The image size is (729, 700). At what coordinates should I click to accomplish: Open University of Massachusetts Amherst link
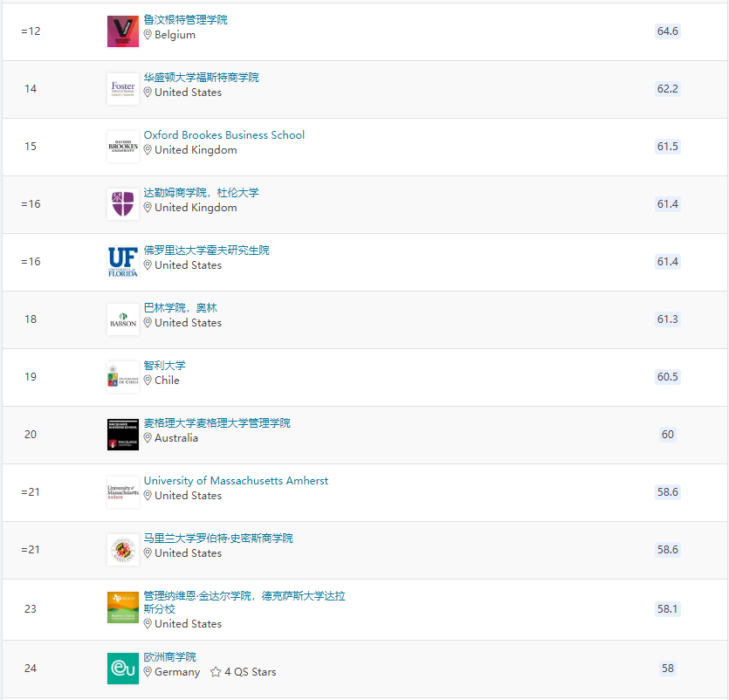pos(236,481)
